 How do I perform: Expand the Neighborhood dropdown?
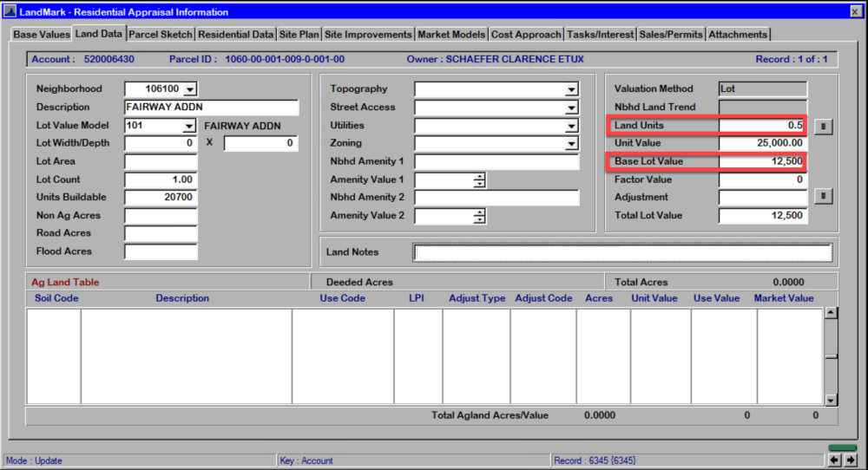tap(190, 89)
